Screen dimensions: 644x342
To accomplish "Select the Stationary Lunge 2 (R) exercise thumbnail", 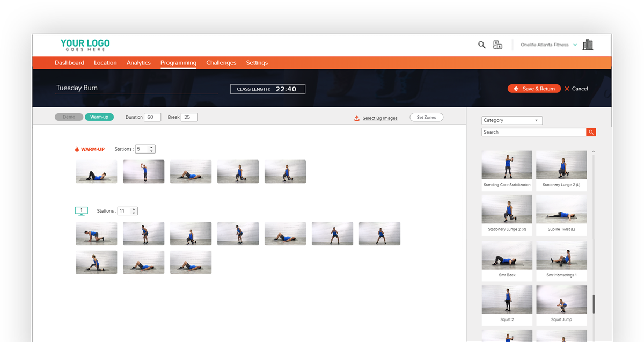I will tap(507, 209).
